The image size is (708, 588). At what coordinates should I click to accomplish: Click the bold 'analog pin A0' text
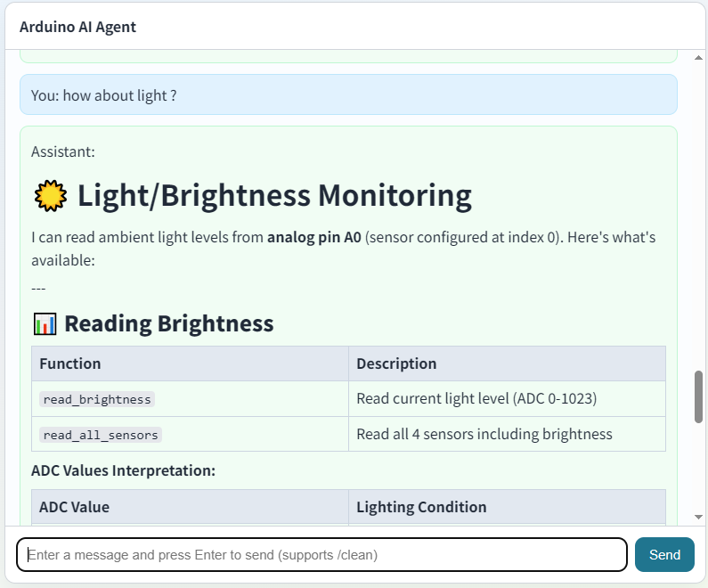click(x=314, y=237)
